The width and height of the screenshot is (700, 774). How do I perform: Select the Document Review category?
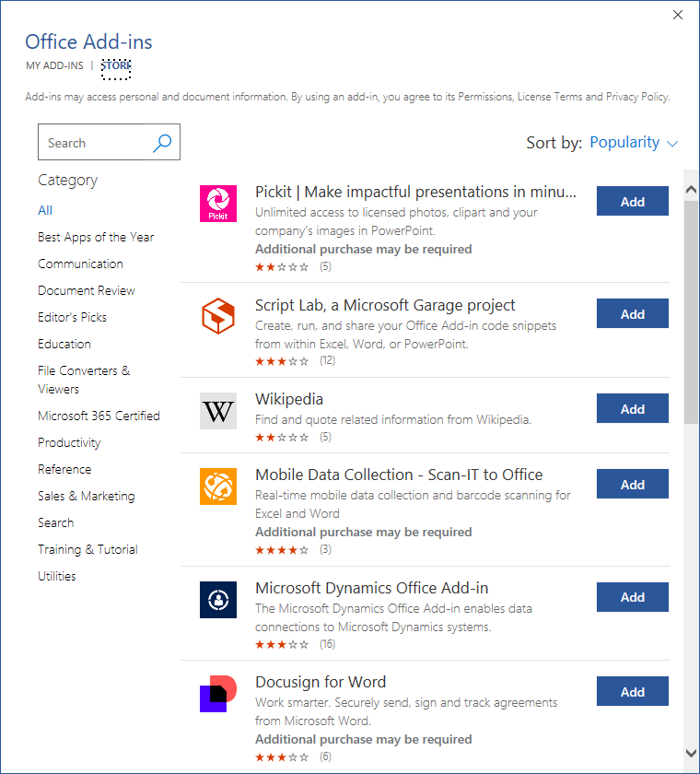[x=87, y=291]
